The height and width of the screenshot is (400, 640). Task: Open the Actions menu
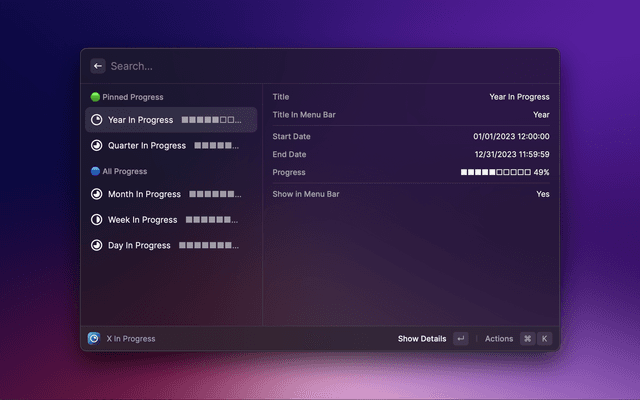(x=499, y=339)
